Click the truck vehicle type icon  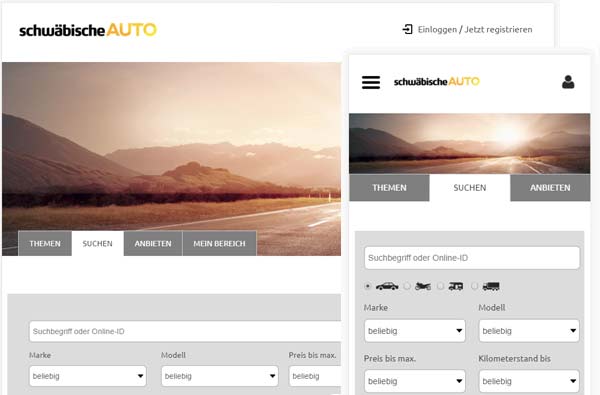point(491,286)
